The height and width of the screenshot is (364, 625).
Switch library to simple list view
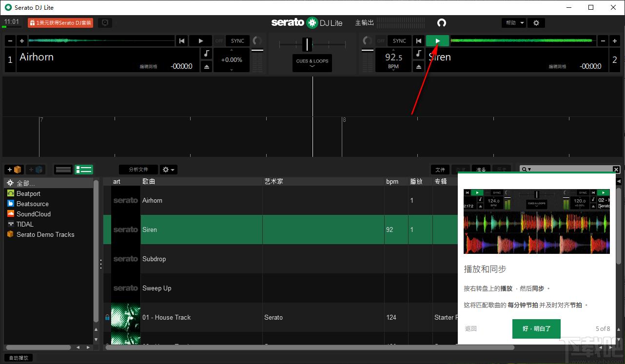[x=63, y=170]
